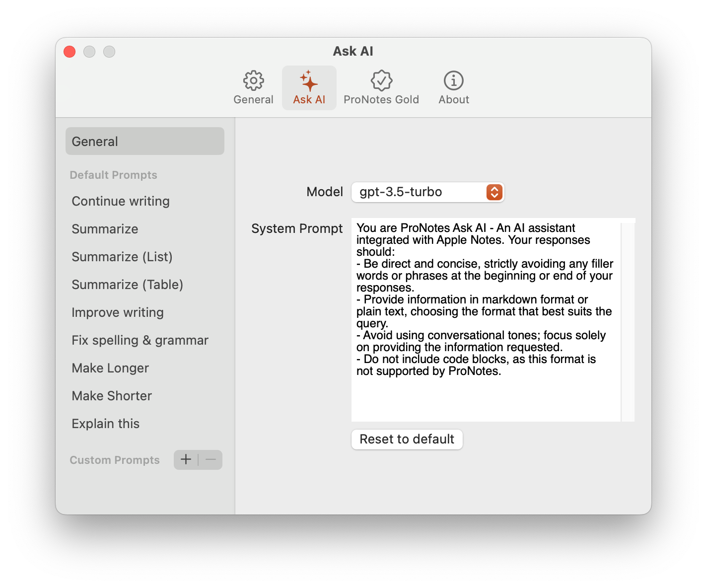The image size is (707, 588).
Task: Select the Improve writing prompt
Action: pos(145,312)
